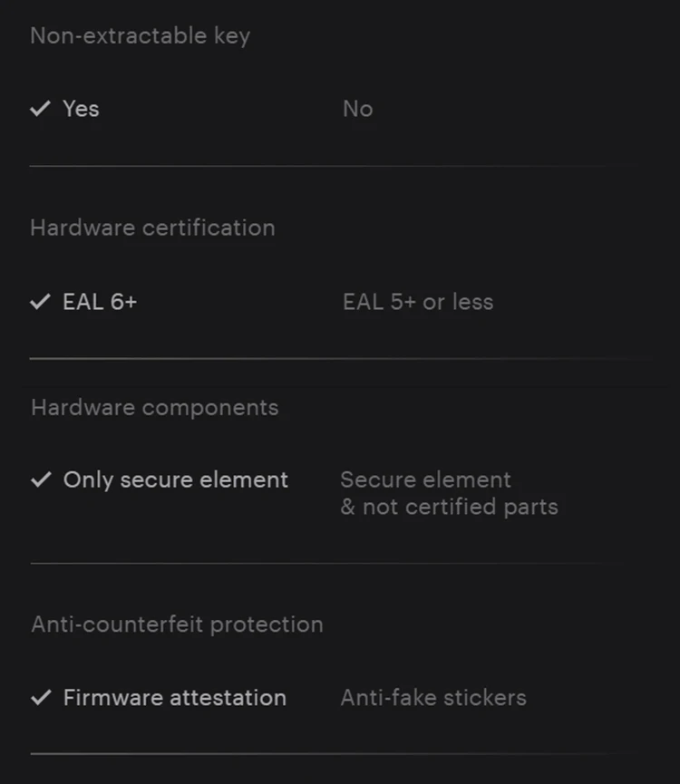Click Secure element & not certified parts
This screenshot has width=680, height=784.
click(x=448, y=493)
